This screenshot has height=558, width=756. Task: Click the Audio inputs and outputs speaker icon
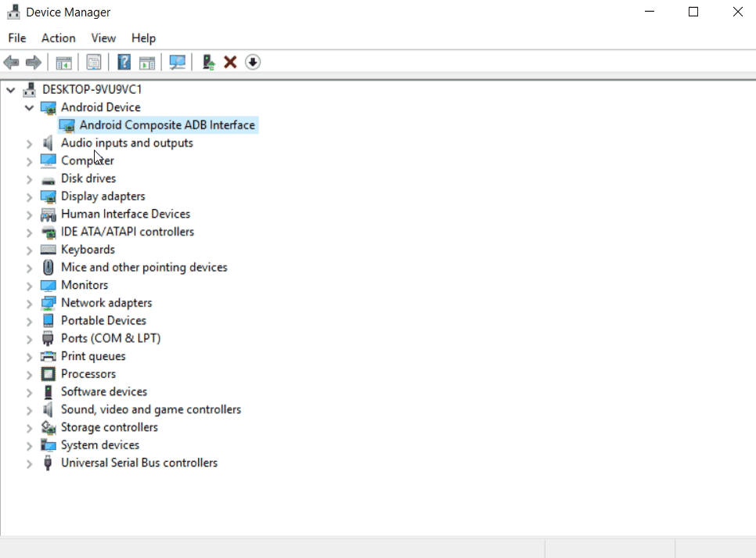pyautogui.click(x=48, y=142)
